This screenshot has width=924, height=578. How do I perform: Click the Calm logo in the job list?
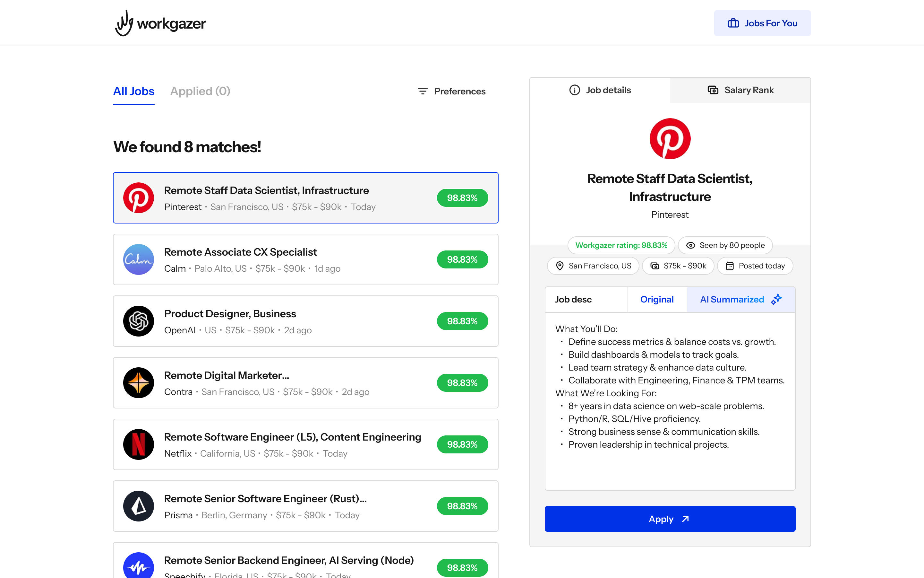(x=139, y=259)
